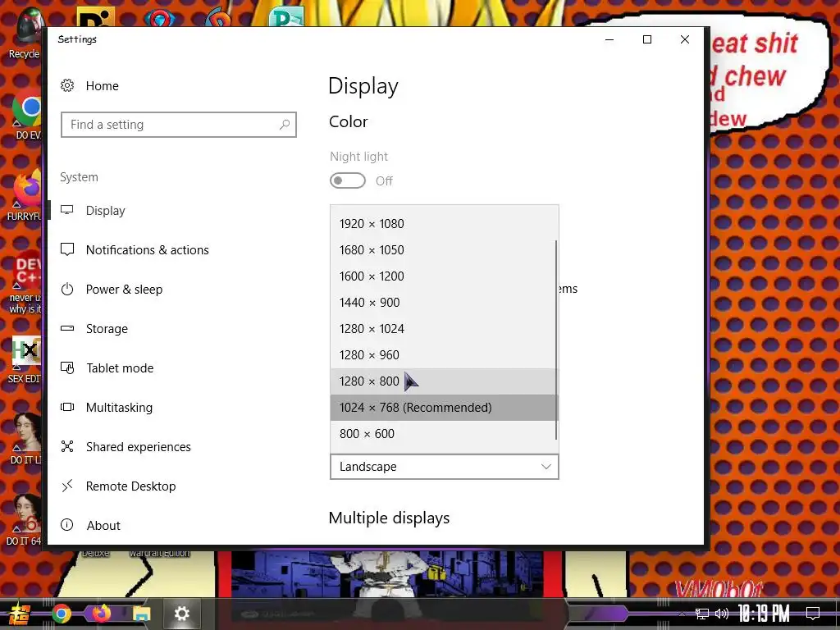
Task: Select the DO IT L portrait desktop shortcut
Action: coord(27,438)
